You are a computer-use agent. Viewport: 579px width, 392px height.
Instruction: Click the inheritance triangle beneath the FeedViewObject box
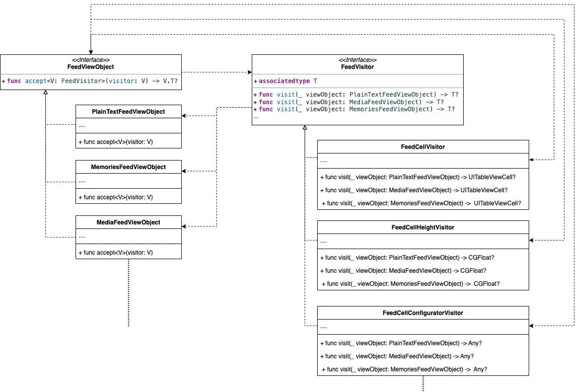point(46,93)
